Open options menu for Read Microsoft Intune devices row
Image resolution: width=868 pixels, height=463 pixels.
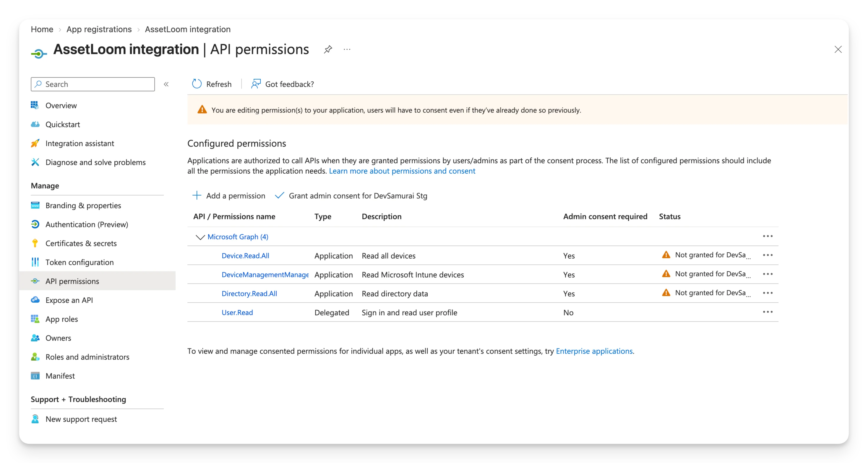[768, 274]
